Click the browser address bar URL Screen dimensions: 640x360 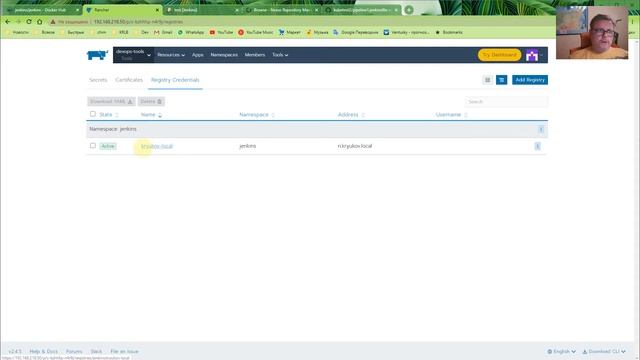[138, 22]
